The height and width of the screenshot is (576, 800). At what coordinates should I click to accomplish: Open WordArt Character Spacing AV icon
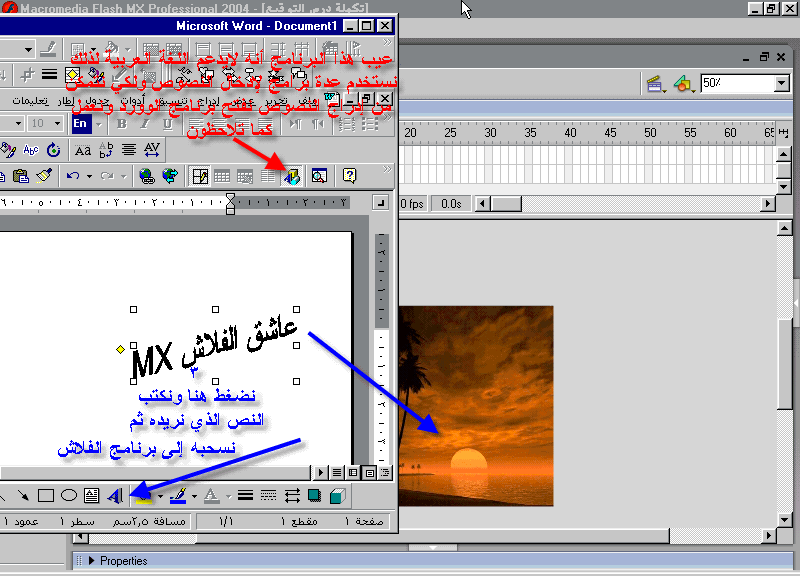(152, 150)
